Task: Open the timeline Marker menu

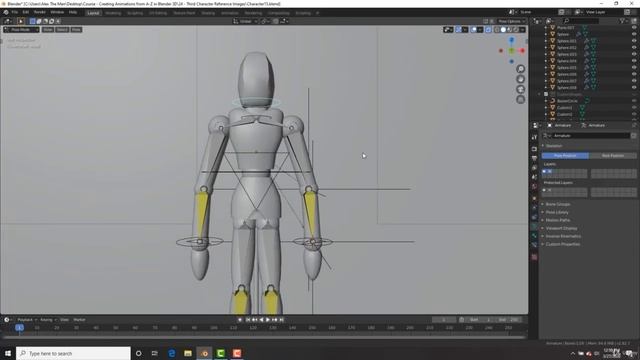Action: click(79, 320)
